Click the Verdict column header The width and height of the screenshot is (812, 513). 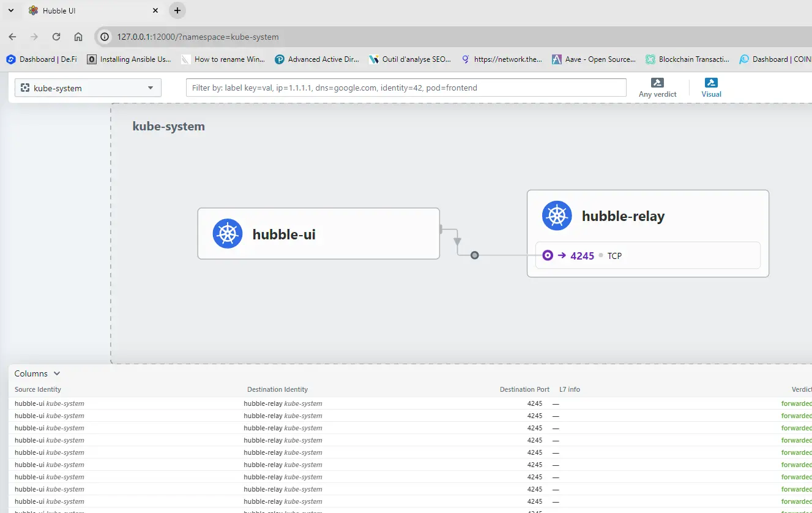click(802, 389)
